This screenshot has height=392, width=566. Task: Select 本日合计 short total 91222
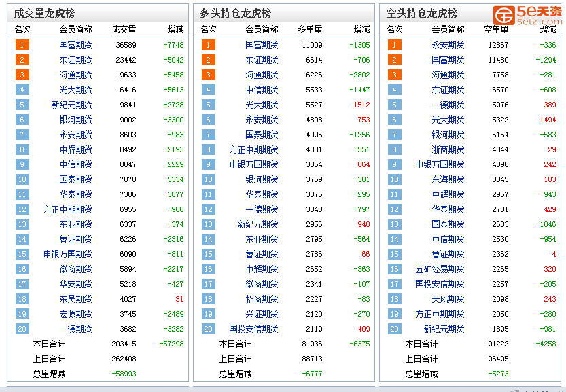pos(499,344)
